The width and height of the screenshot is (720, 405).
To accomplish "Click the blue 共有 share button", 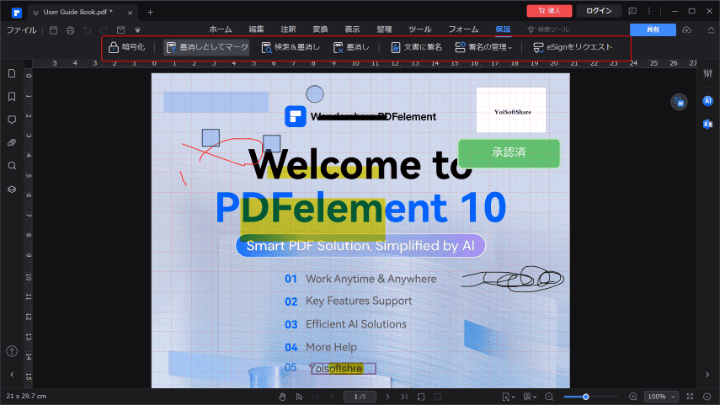I will 652,30.
